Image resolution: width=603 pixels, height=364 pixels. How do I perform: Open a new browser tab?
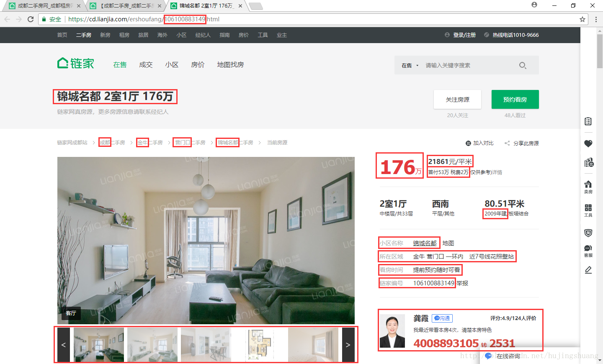[x=256, y=6]
